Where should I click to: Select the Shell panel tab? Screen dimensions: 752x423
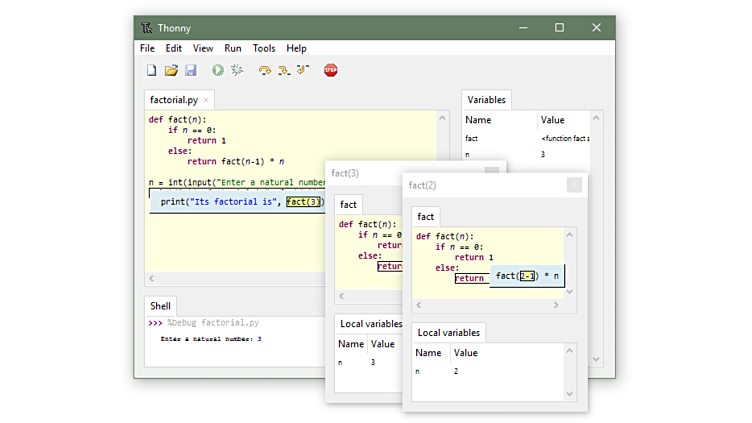pos(160,306)
